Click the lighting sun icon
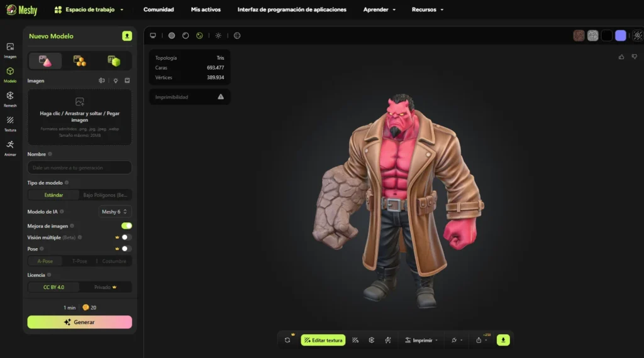Viewport: 644px width, 358px height. 218,36
